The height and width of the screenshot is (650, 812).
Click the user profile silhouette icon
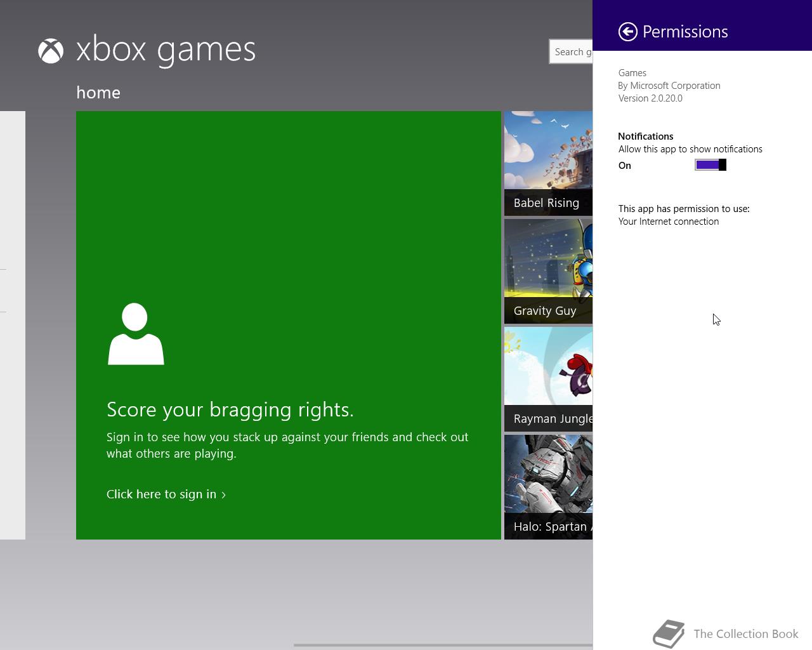click(x=136, y=334)
